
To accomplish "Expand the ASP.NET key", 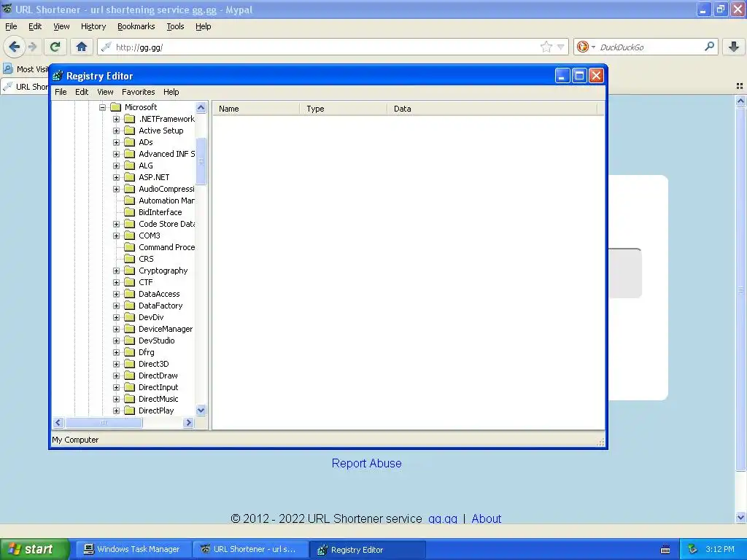I will (x=116, y=177).
